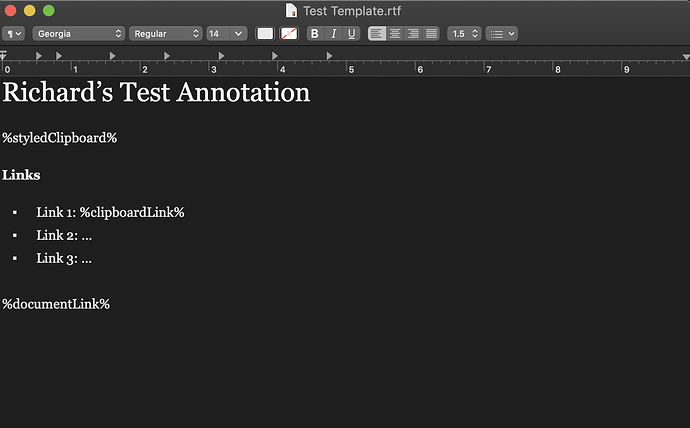Click the %styledClipboard% placeholder
The height and width of the screenshot is (428, 690).
point(59,138)
